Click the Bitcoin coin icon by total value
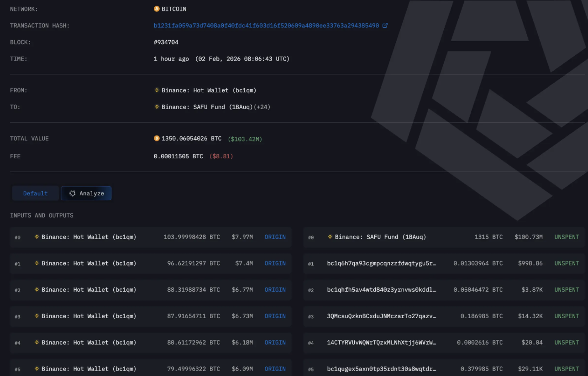 click(x=157, y=138)
